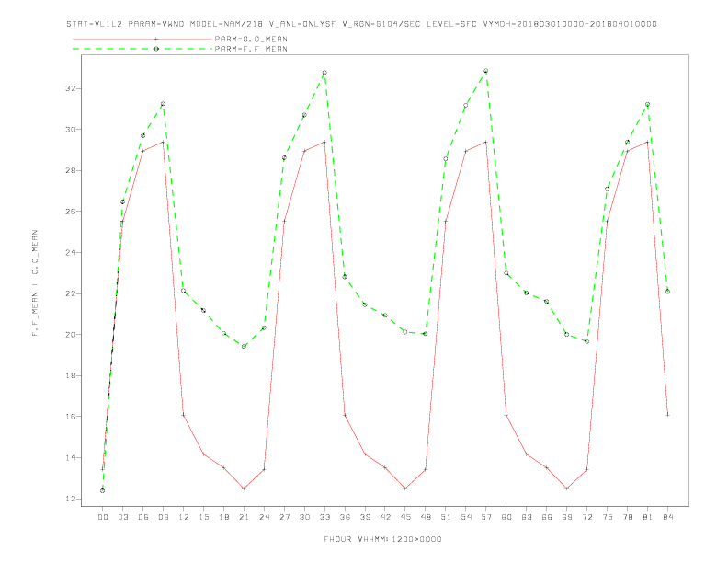Viewport: 728px width, 563px height.
Task: Select red plus data point at hour 57
Action: click(x=486, y=143)
